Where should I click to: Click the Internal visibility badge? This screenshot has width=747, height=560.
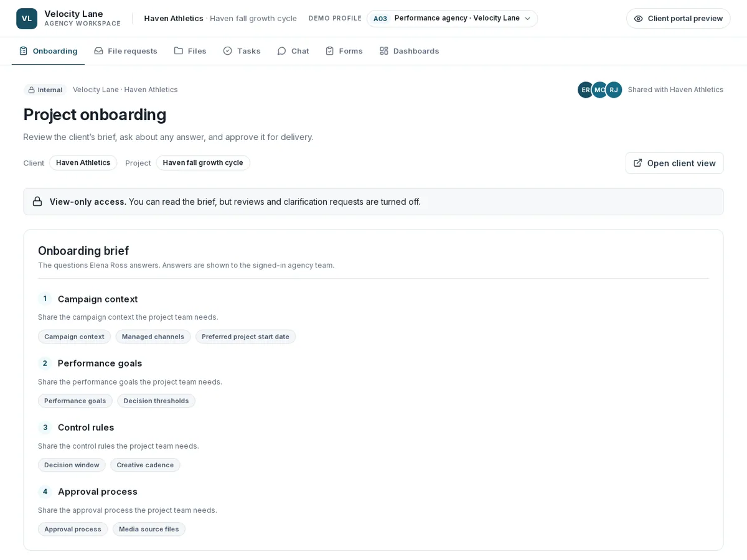[45, 90]
